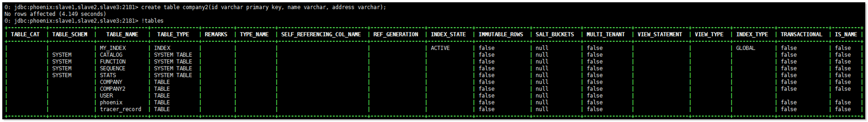868x122 pixels.
Task: Click the SELF_REFERENCING_COL_NAME header
Action: click(321, 34)
